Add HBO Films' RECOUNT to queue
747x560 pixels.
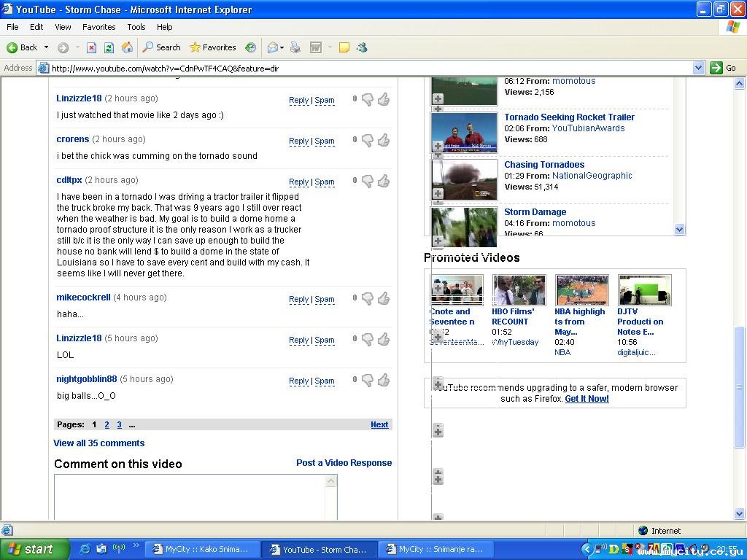pos(500,288)
